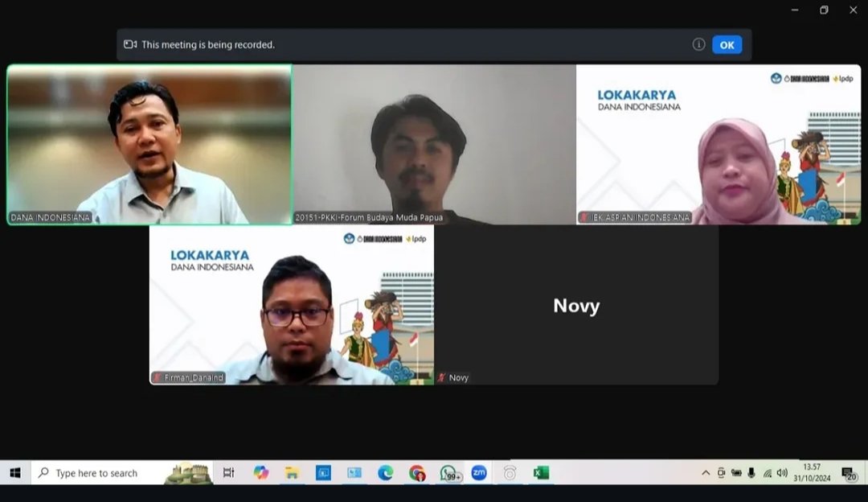
Task: Open the recording info icon
Action: pos(698,45)
